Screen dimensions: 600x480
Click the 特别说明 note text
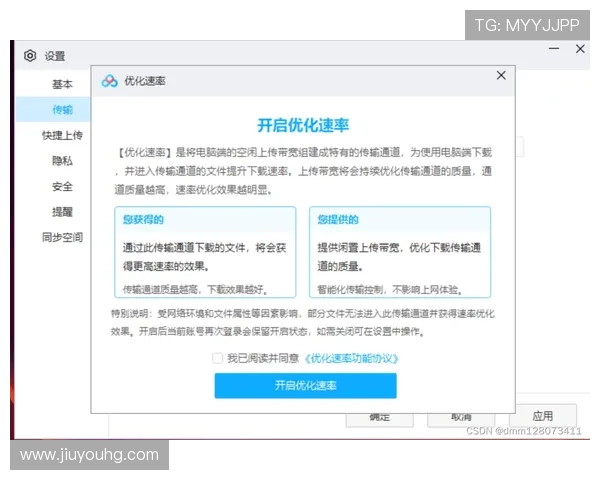[302, 322]
